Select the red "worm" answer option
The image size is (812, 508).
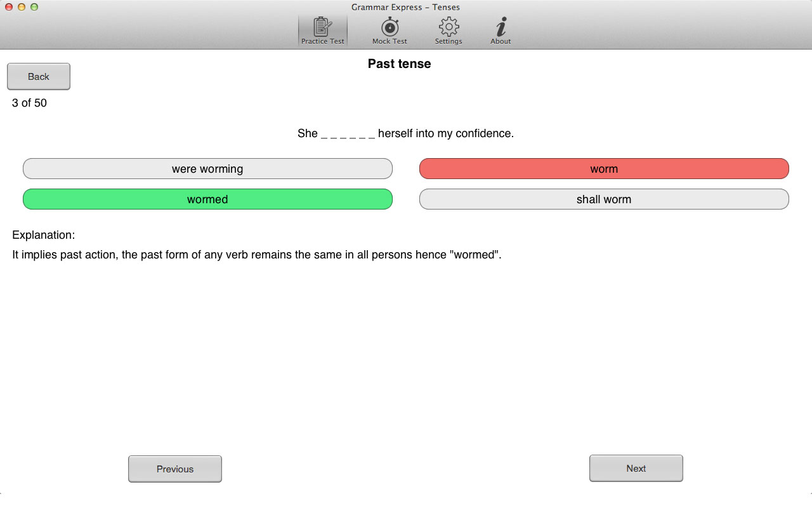coord(604,169)
